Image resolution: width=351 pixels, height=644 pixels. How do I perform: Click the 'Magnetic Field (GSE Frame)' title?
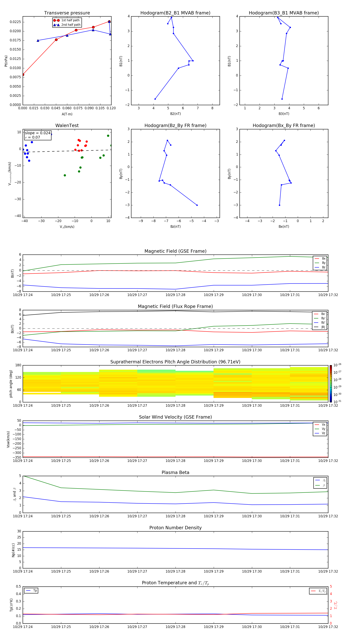point(175,251)
